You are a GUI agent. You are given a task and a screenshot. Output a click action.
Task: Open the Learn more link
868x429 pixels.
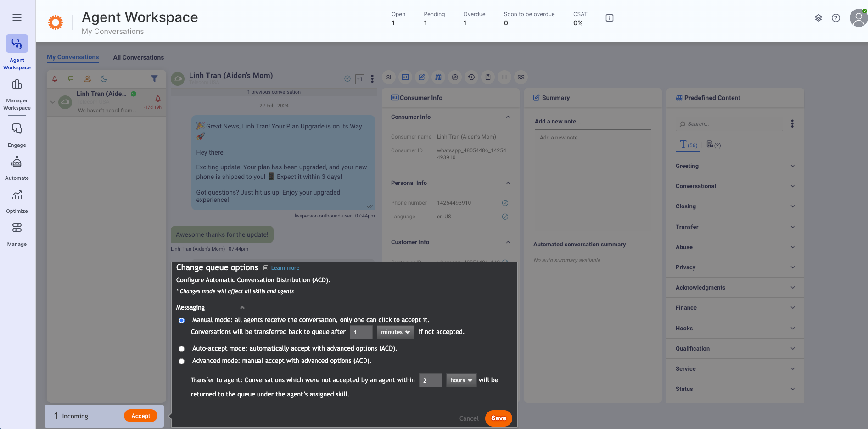(285, 268)
